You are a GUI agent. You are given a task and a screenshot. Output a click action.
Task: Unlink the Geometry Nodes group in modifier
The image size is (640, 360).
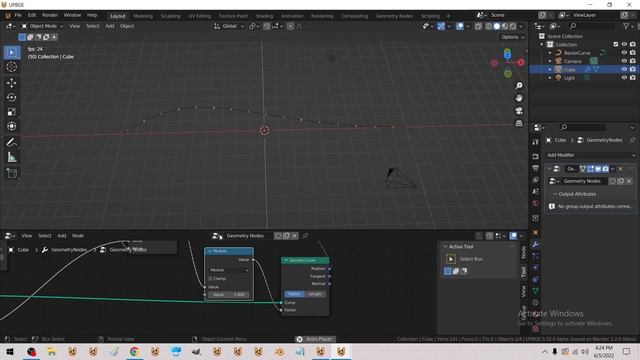pyautogui.click(x=629, y=181)
